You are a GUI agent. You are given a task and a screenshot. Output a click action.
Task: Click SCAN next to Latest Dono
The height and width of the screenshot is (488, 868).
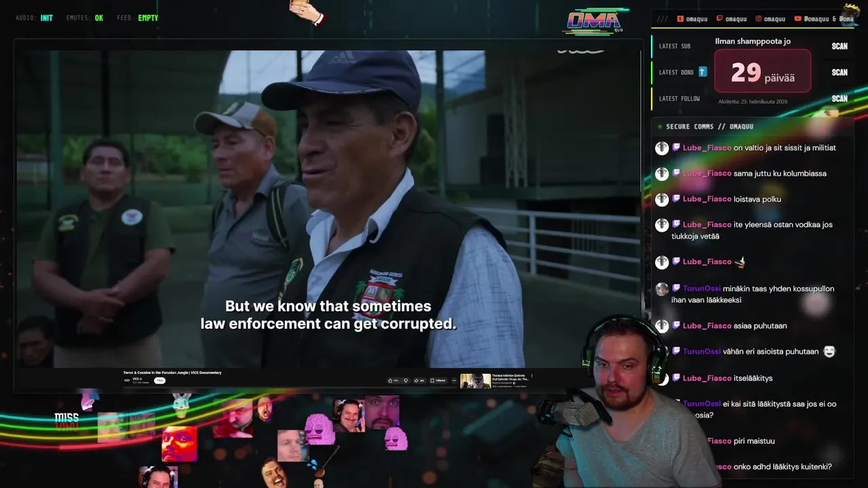tap(840, 73)
